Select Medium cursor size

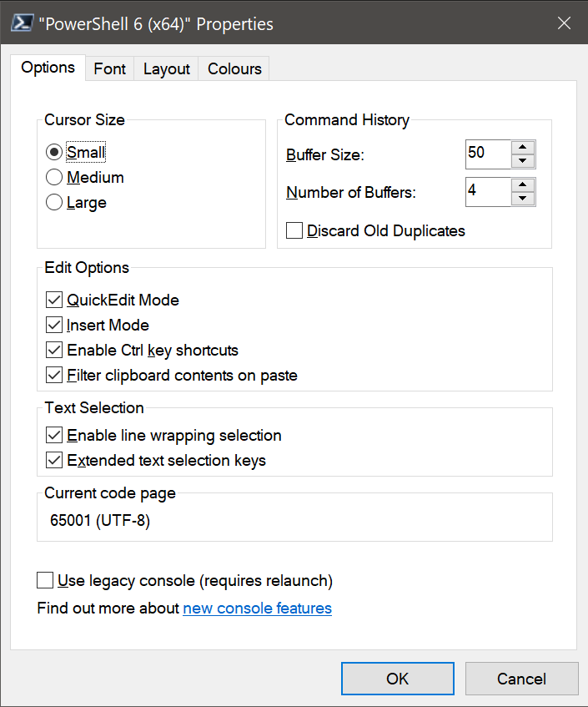[x=54, y=177]
